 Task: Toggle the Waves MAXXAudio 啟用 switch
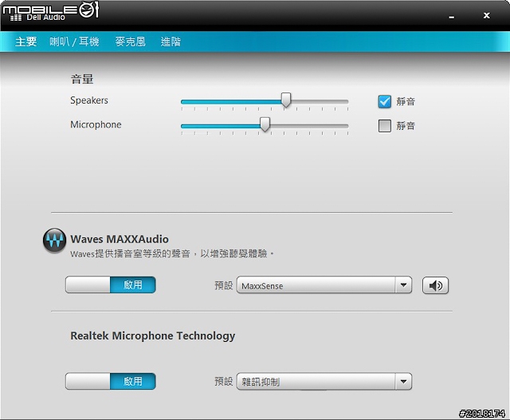click(110, 285)
